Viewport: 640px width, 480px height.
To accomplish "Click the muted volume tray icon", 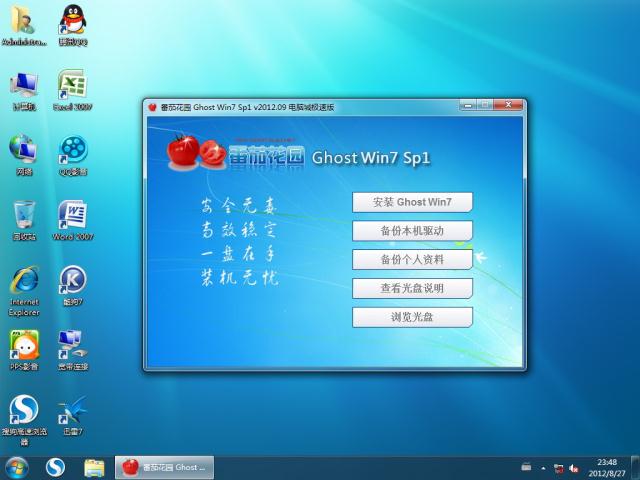I will point(574,468).
